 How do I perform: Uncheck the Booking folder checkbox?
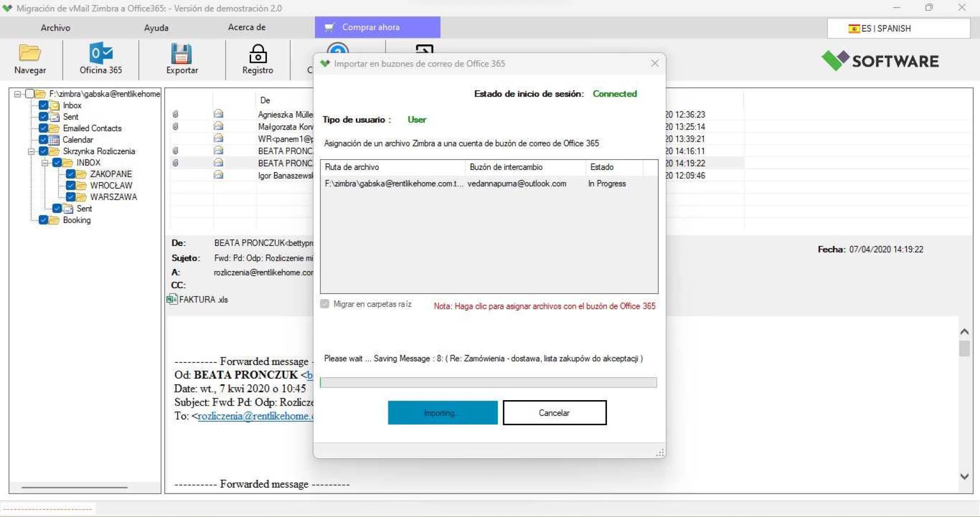click(43, 220)
